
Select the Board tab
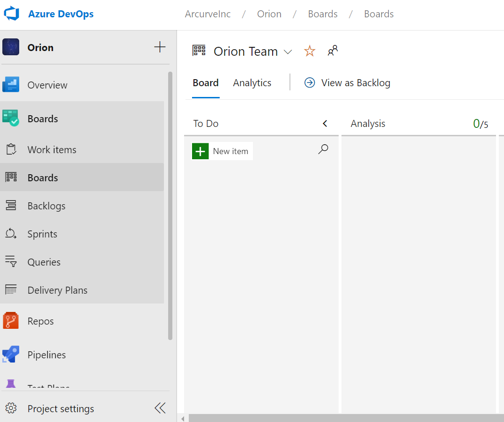point(206,83)
